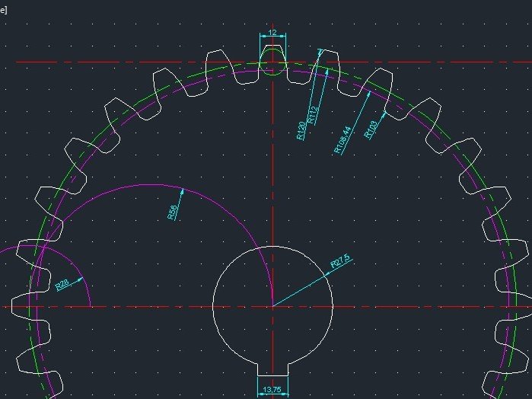532x399 pixels.
Task: Select the R120 radius dimension label
Action: pyautogui.click(x=301, y=130)
